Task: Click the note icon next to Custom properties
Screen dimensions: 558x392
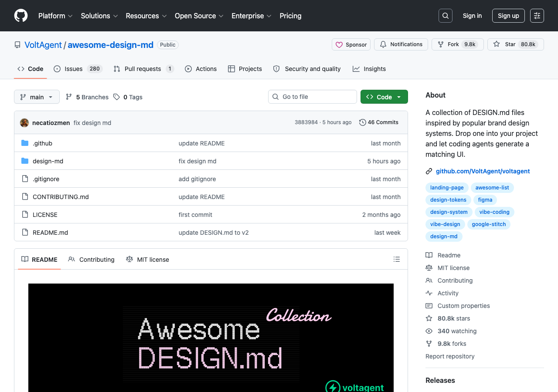Action: (x=429, y=306)
